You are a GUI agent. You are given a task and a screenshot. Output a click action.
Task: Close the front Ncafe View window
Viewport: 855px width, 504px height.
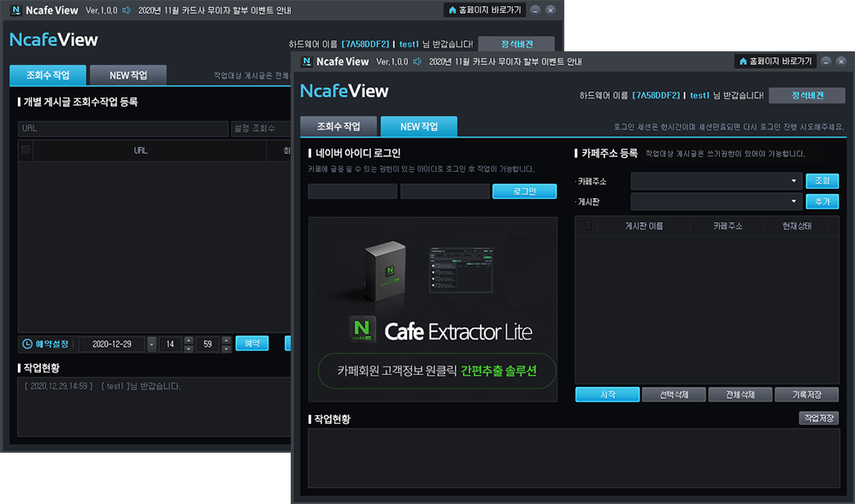coord(840,62)
